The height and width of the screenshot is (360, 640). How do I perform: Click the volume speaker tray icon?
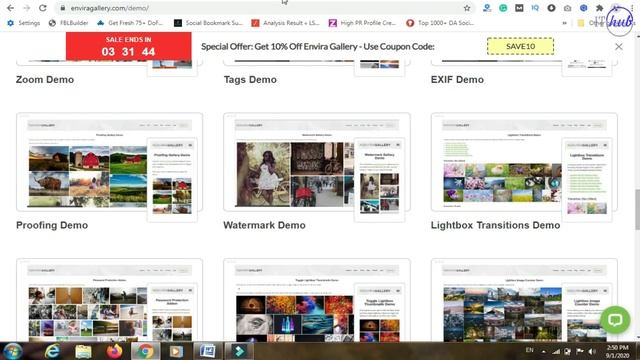click(x=592, y=351)
